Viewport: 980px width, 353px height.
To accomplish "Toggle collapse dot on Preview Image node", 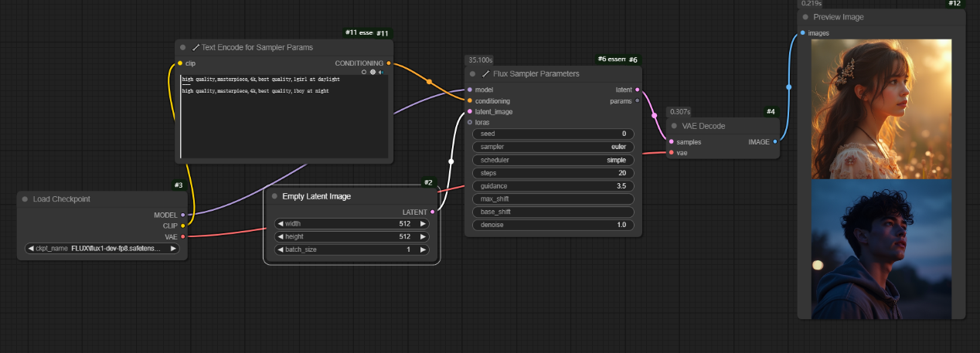I will 805,17.
